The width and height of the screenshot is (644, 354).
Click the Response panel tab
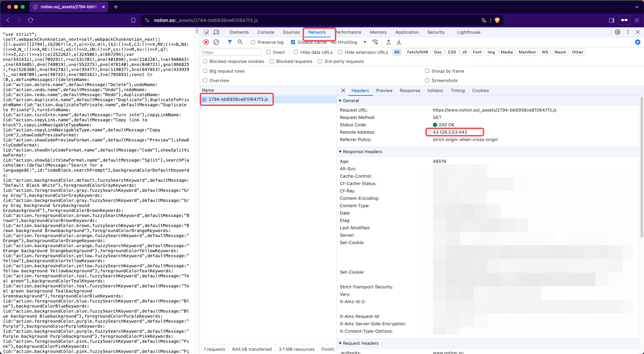coord(410,90)
